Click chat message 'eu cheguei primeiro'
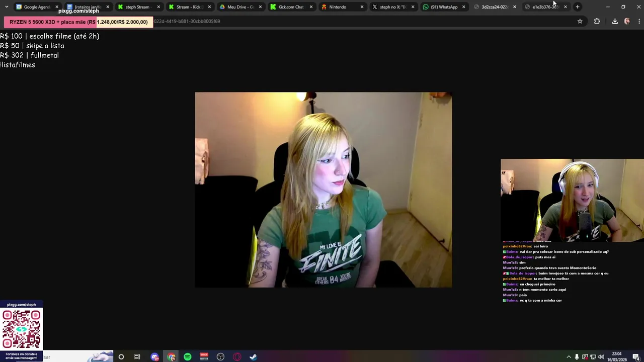The image size is (644, 362). tap(537, 284)
